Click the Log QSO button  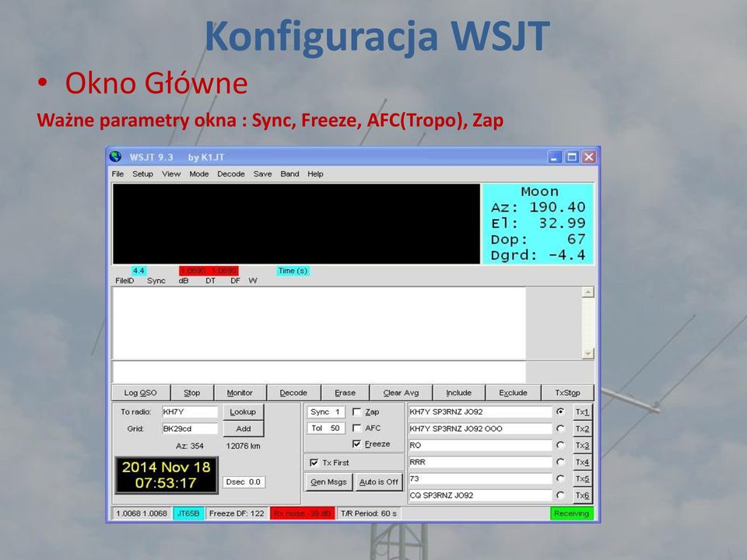pyautogui.click(x=141, y=393)
